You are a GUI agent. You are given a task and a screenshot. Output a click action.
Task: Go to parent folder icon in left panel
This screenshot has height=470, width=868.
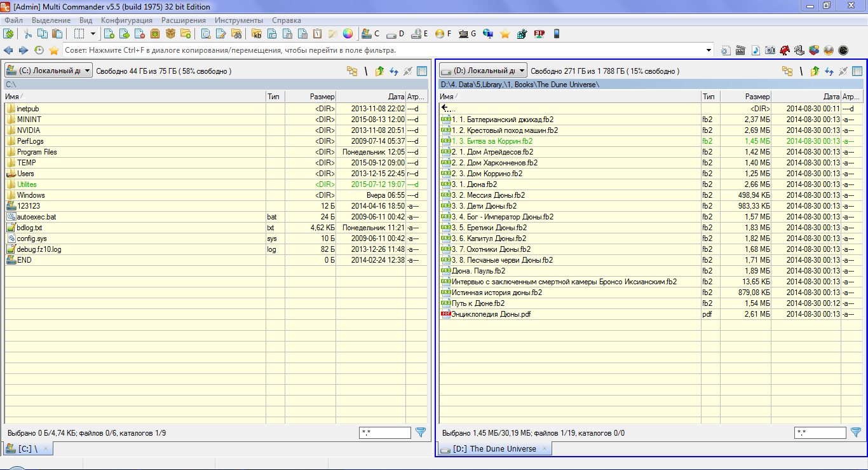pyautogui.click(x=379, y=71)
